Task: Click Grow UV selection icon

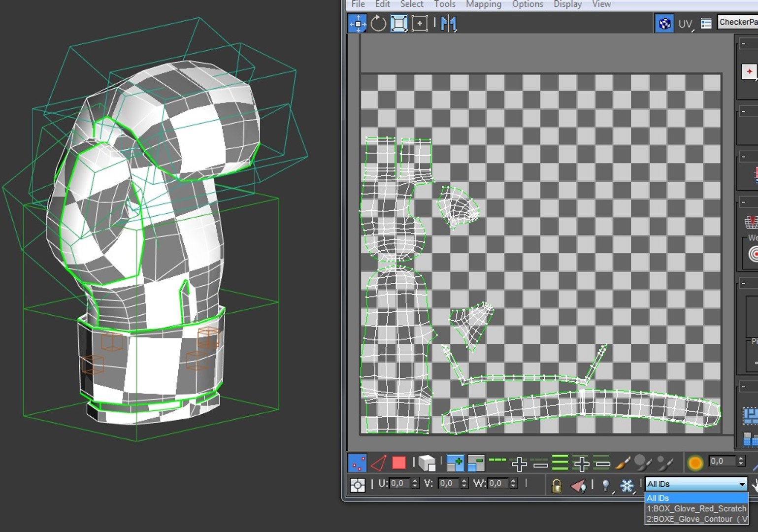Action: coord(455,463)
